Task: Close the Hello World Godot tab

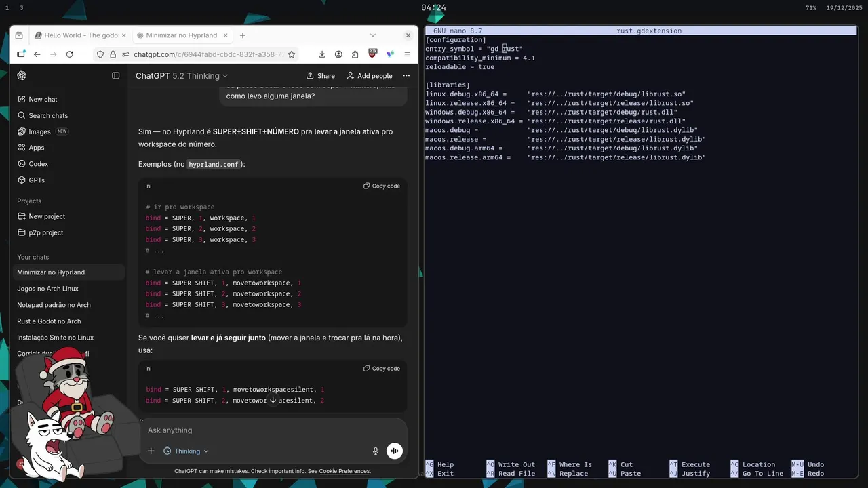Action: point(124,35)
